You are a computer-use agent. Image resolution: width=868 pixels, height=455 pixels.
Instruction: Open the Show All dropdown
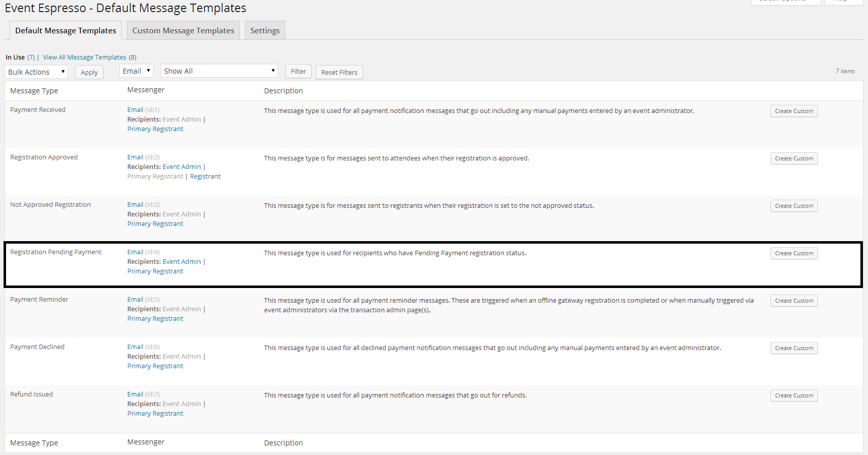click(x=220, y=71)
